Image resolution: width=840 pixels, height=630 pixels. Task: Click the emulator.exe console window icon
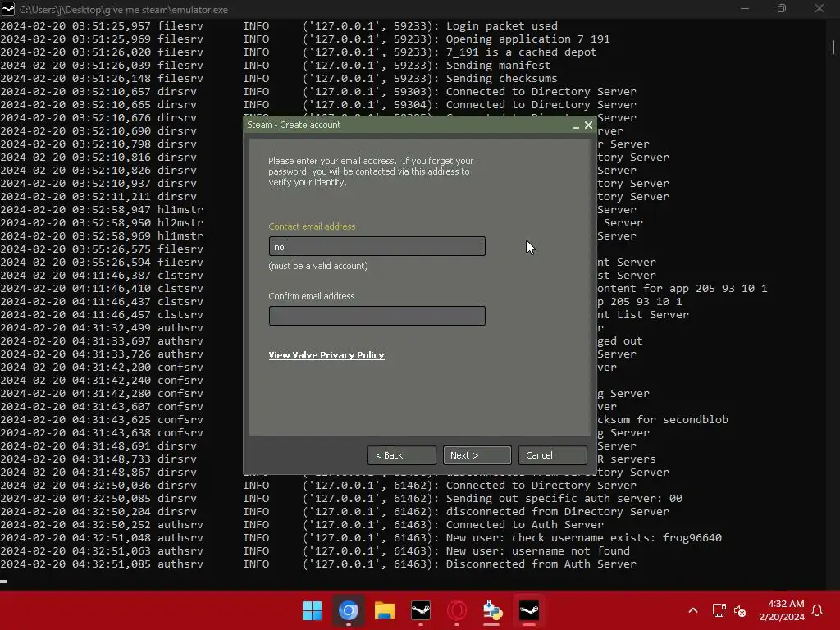8,9
